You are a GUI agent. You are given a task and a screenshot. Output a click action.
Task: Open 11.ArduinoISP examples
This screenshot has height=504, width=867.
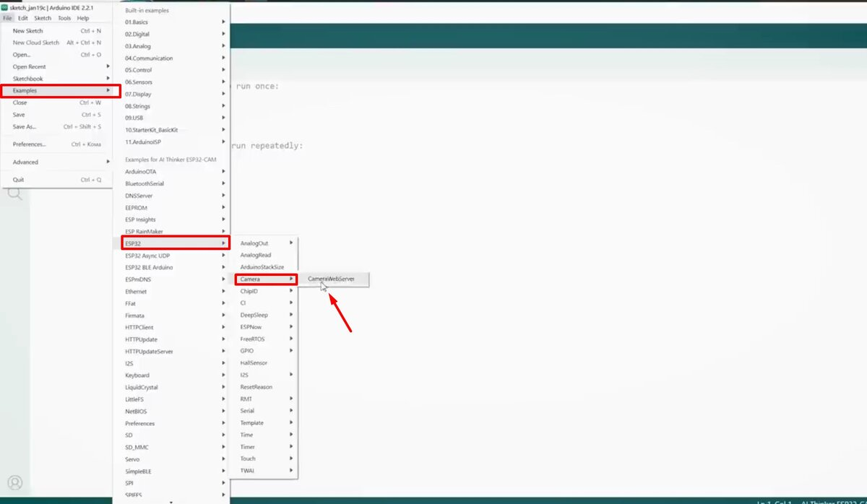(172, 142)
